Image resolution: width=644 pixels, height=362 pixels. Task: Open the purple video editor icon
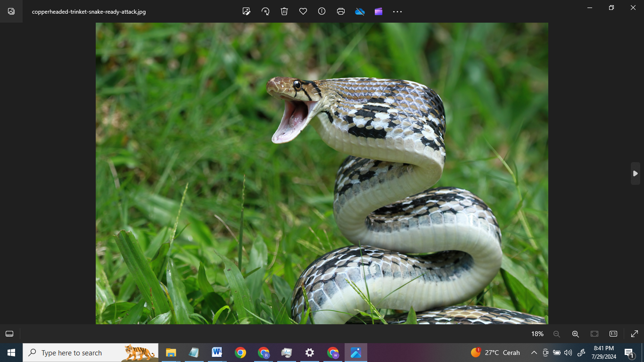[379, 11]
